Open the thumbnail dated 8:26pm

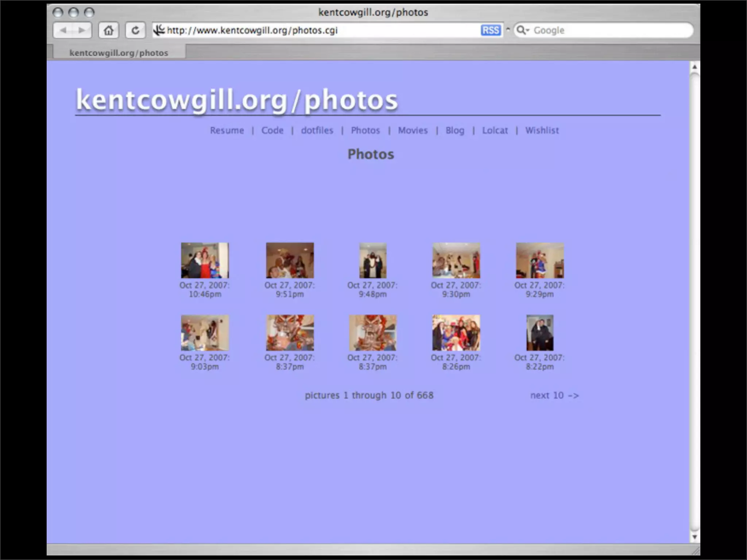456,332
